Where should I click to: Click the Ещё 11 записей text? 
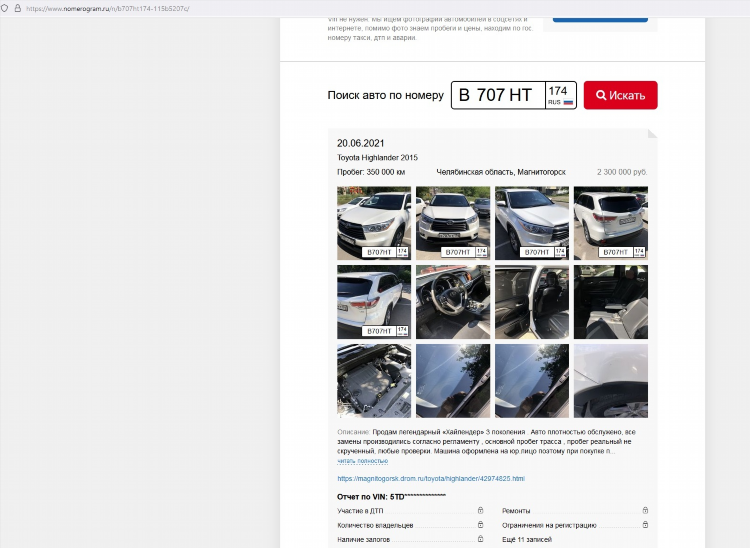527,539
